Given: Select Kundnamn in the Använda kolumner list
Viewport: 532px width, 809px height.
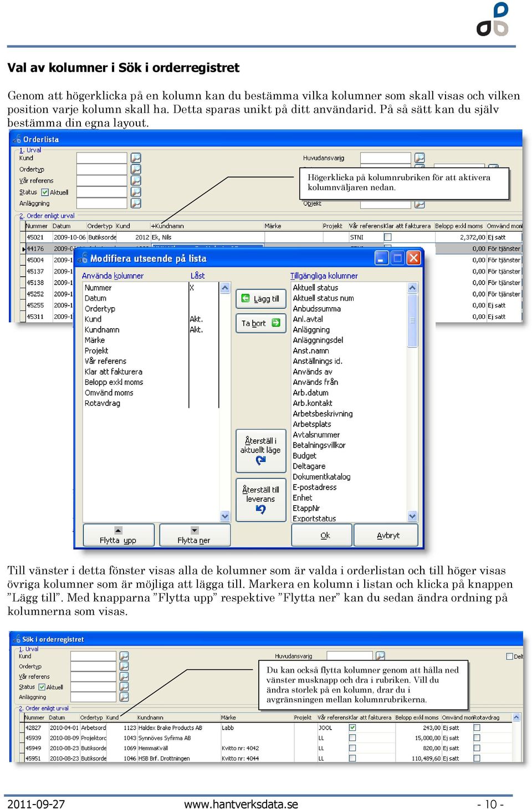Looking at the screenshot, I should (102, 330).
